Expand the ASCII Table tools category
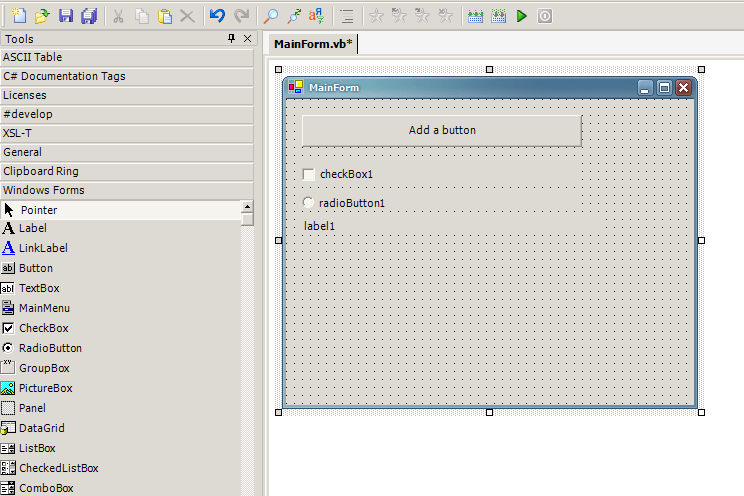Screen dimensions: 744x496 point(126,57)
